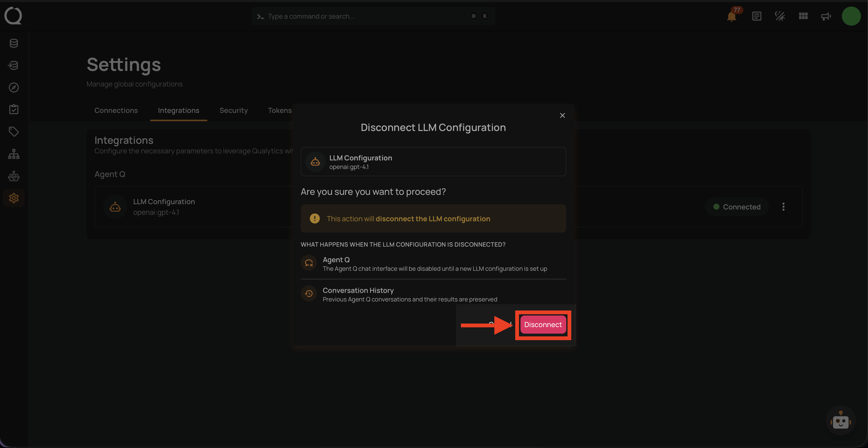Open the LLM Configuration three-dot menu

point(783,207)
